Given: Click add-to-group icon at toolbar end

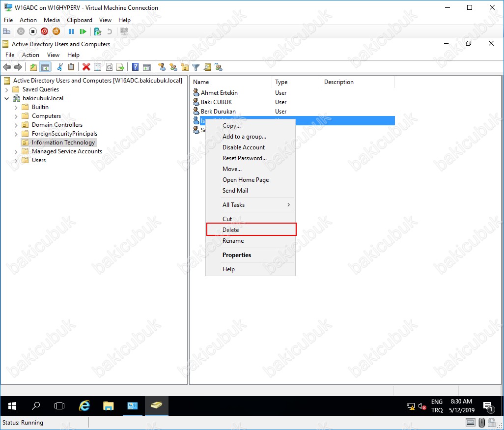Looking at the screenshot, I should [219, 67].
